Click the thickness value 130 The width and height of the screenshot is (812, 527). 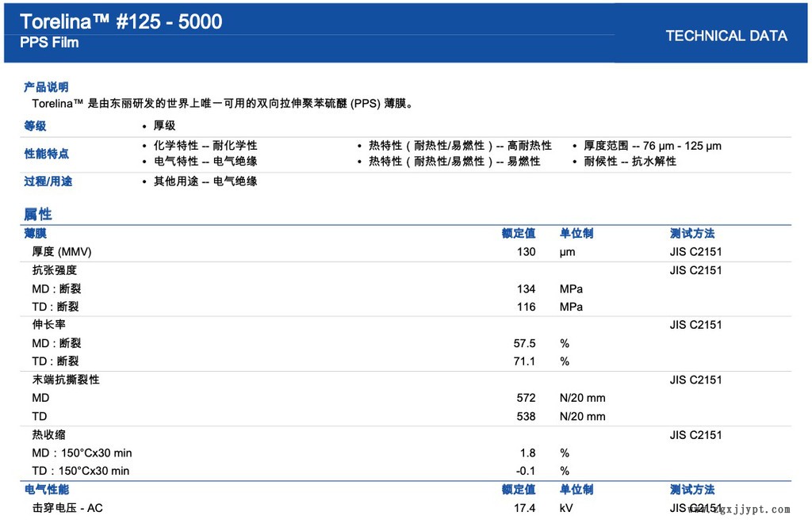tap(526, 252)
